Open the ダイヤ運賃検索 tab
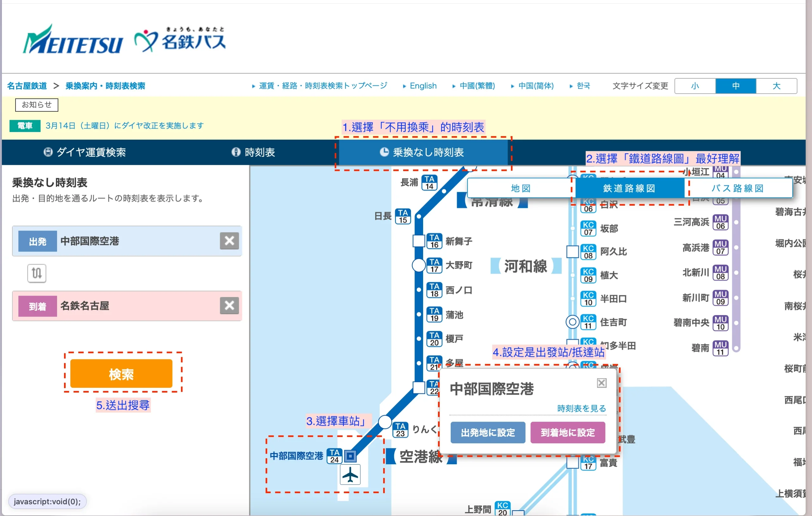This screenshot has width=812, height=516. (x=85, y=152)
